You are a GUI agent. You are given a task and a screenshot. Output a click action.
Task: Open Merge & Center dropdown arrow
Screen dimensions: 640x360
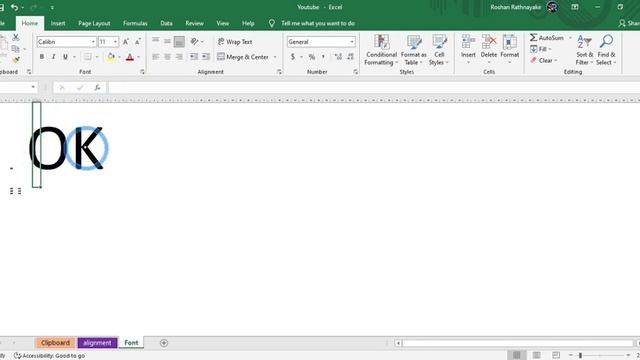click(x=275, y=57)
